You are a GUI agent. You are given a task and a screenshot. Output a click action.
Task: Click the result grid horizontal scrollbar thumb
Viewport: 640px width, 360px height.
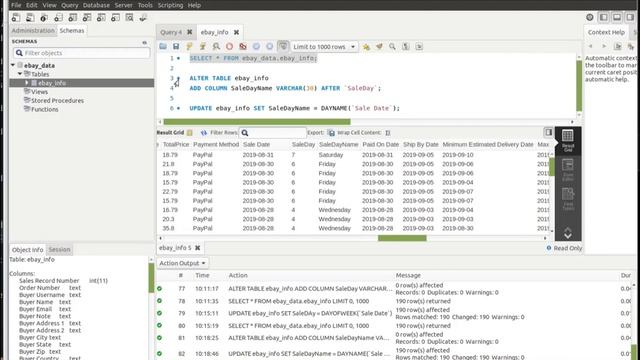(x=402, y=238)
